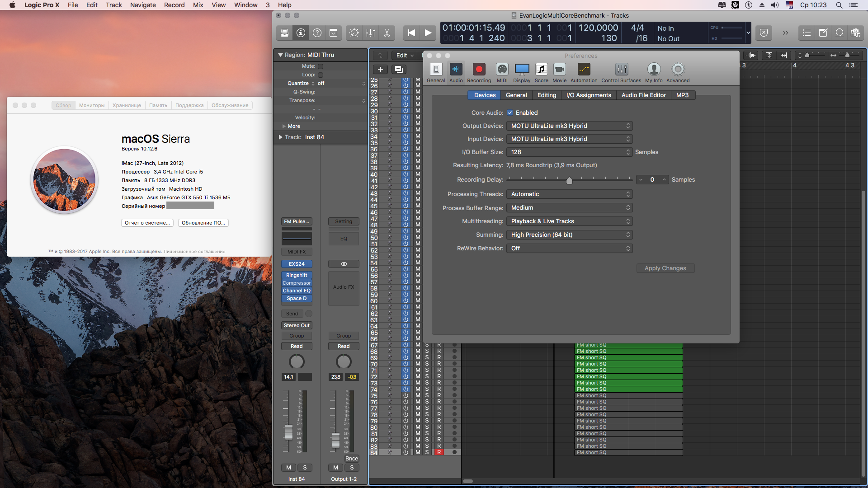
Task: Open Note Pads icon in toolbar
Action: coord(823,33)
